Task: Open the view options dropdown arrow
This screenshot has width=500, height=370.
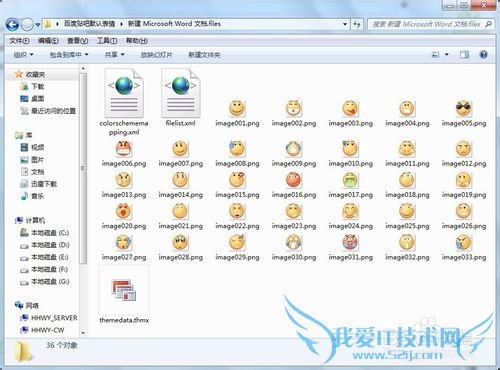Action: (x=447, y=55)
